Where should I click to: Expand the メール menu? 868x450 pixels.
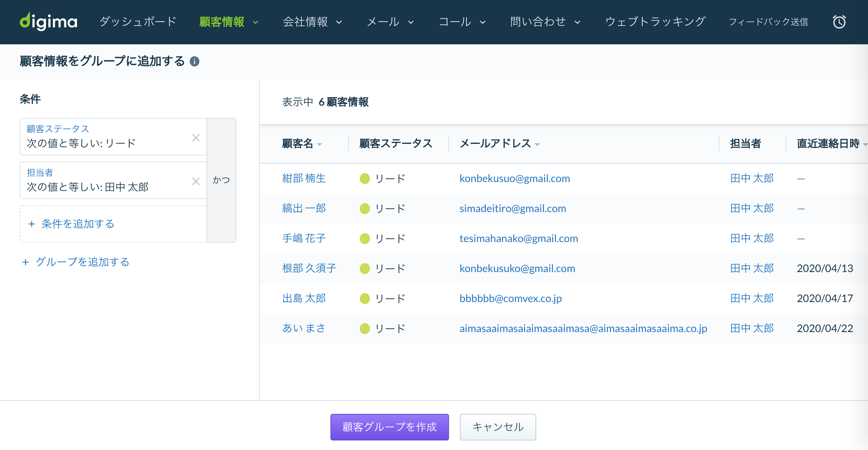[390, 22]
